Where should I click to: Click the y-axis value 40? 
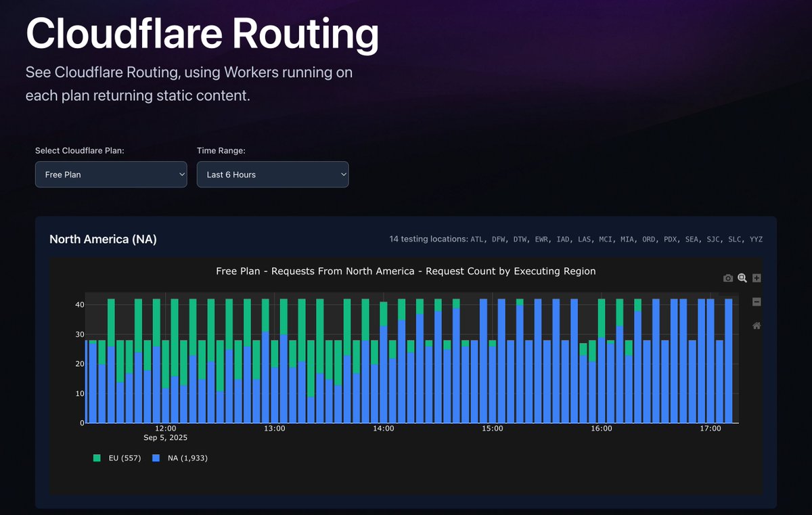coord(79,305)
